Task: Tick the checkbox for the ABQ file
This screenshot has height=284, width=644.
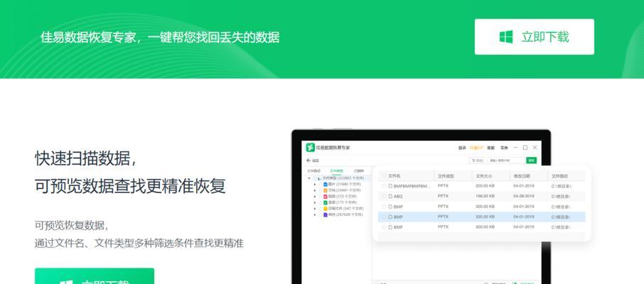Action: click(x=384, y=196)
